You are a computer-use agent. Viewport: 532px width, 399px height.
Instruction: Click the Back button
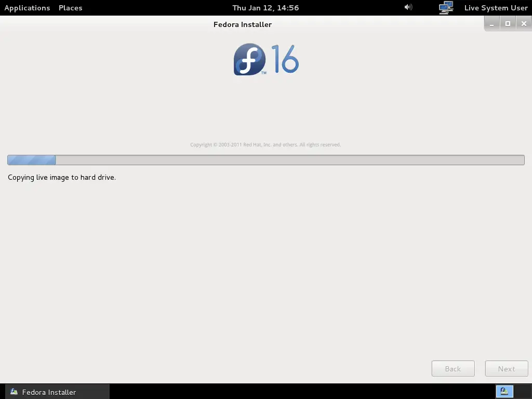(453, 368)
